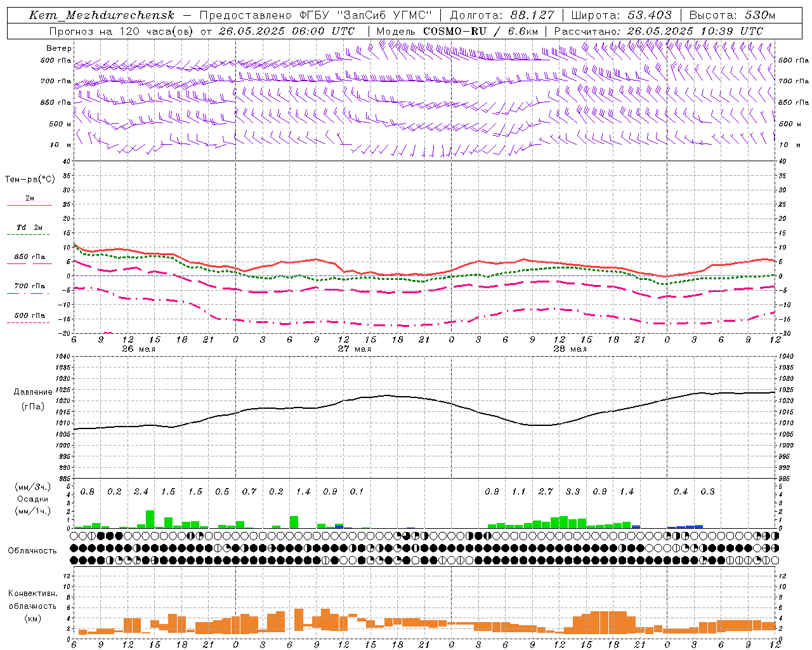Image resolution: width=812 pixels, height=650 pixels.
Task: Click the Облачность panel label
Action: pyautogui.click(x=32, y=551)
